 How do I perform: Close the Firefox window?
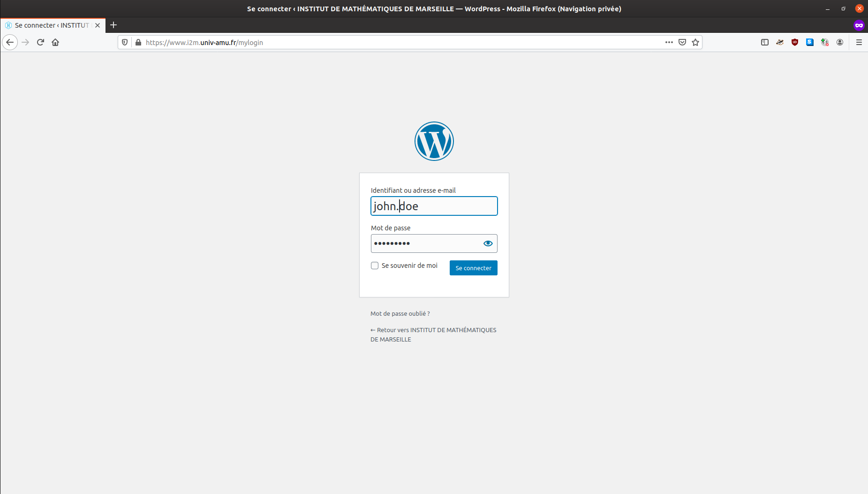(860, 8)
